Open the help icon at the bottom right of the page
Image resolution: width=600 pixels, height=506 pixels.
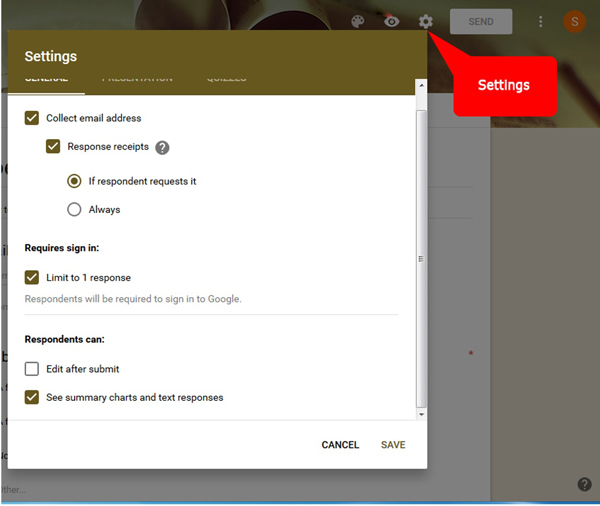pyautogui.click(x=584, y=484)
